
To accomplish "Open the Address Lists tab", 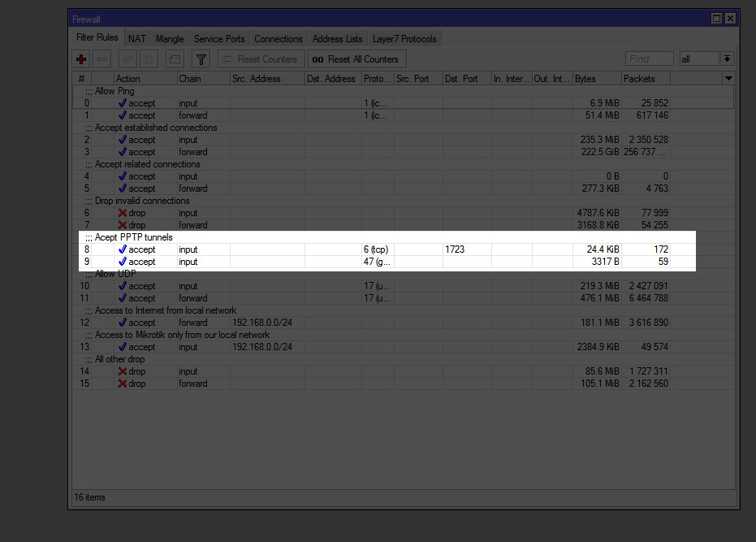I will 337,38.
